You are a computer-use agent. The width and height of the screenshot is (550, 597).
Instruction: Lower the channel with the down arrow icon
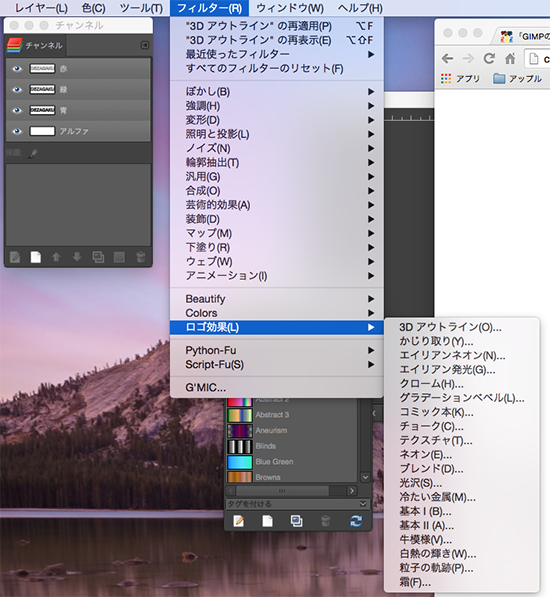point(77,257)
